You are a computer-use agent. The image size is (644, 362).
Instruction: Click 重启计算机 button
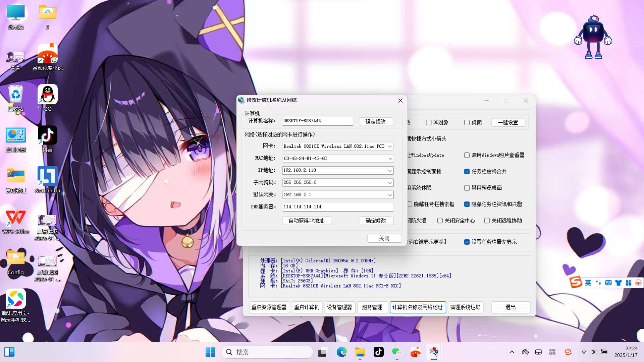307,307
